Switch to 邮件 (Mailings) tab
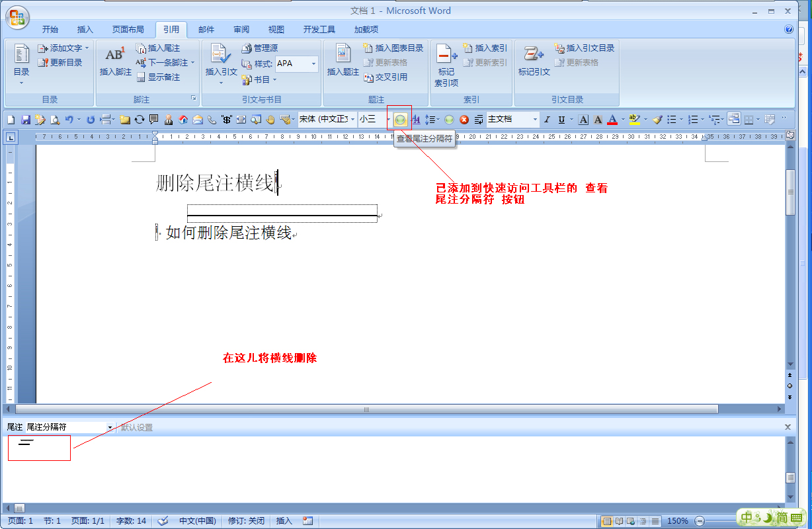Viewport: 812px width, 529px height. (206, 30)
